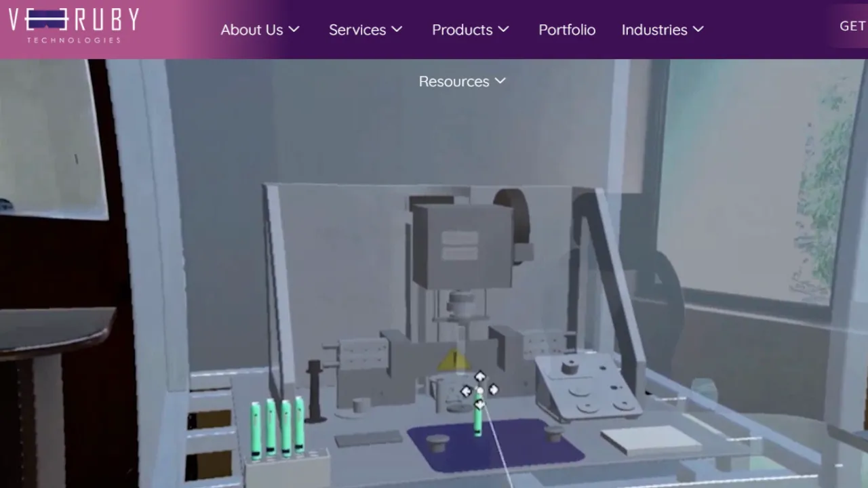Click the upward arrow icon above the green vial
The image size is (868, 488).
click(479, 377)
